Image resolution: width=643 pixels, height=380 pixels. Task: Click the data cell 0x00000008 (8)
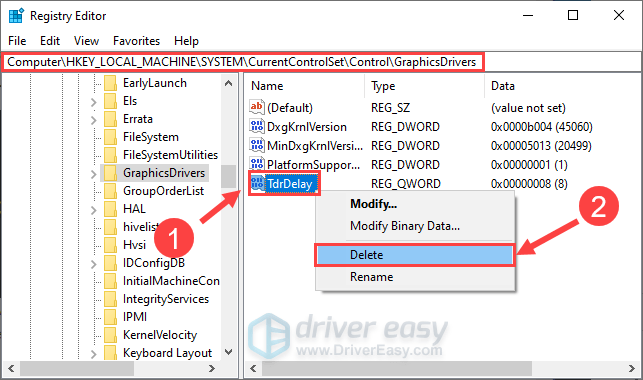529,184
